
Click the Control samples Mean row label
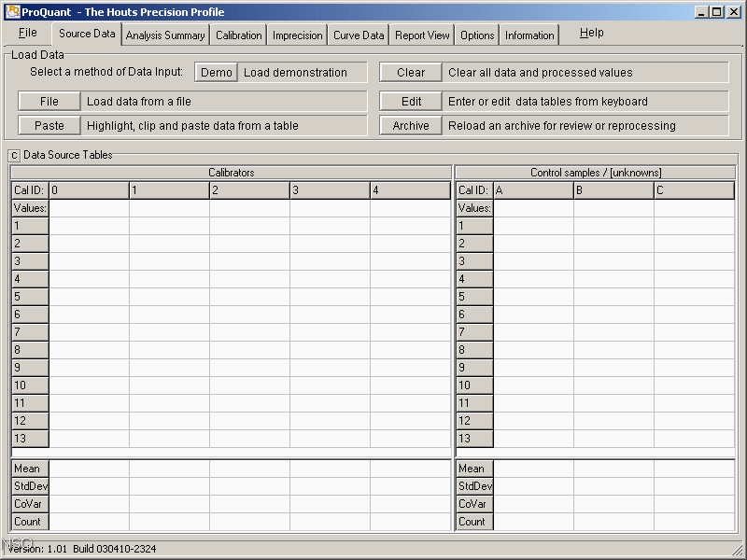tap(475, 469)
